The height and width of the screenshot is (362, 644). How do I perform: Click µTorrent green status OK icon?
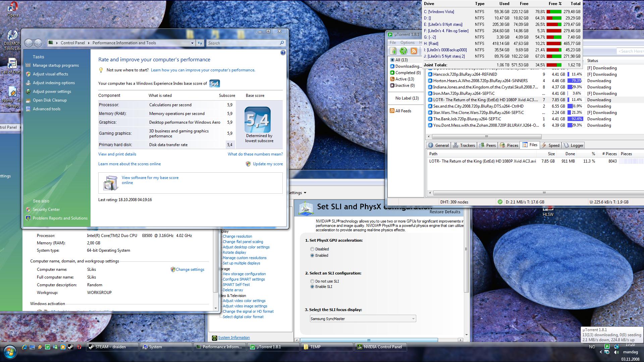pyautogui.click(x=500, y=202)
